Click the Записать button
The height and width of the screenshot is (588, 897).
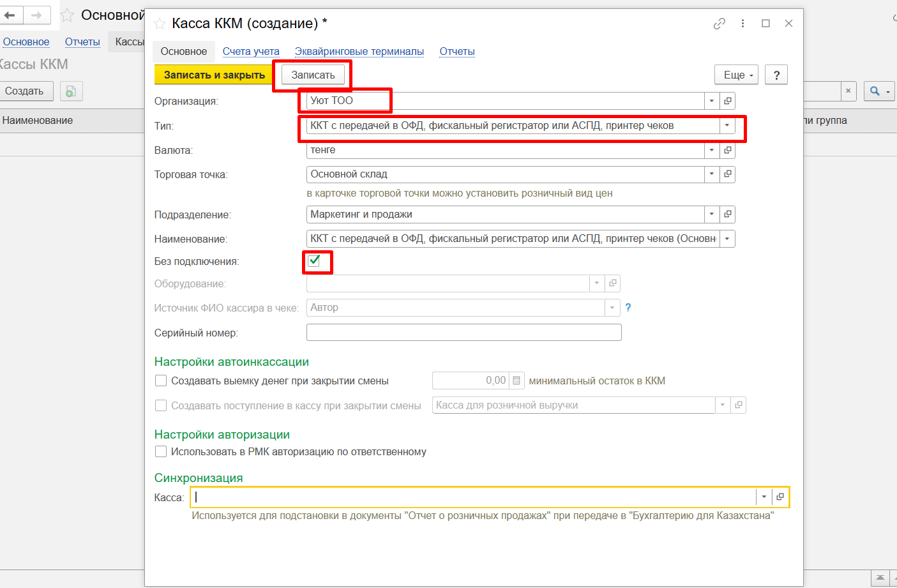tap(313, 75)
